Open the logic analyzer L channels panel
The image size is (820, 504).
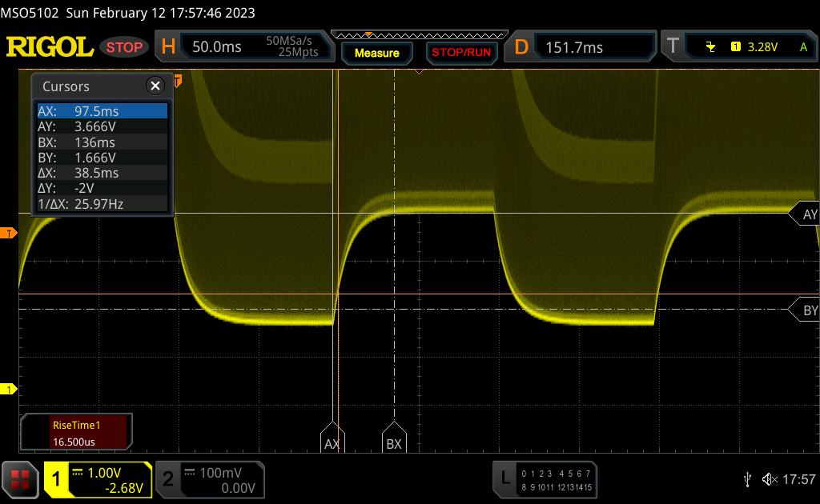(545, 479)
